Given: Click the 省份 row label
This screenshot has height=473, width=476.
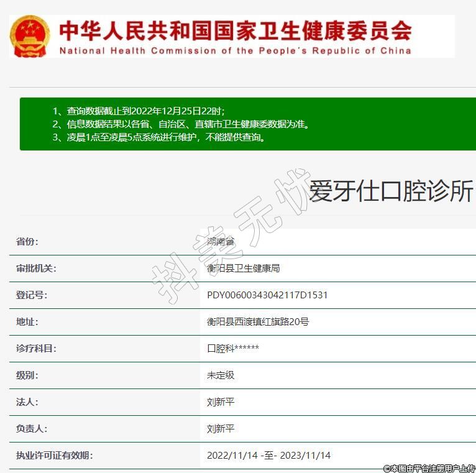Looking at the screenshot, I should [x=27, y=242].
